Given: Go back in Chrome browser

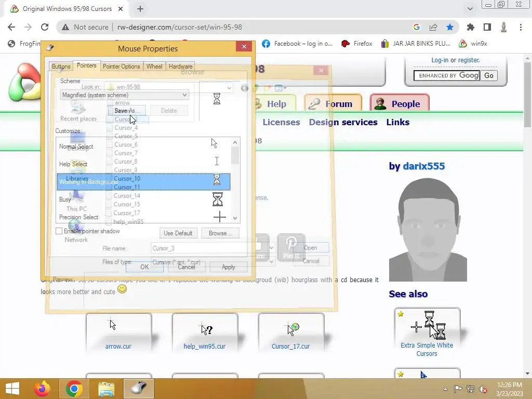Looking at the screenshot, I should point(11,27).
